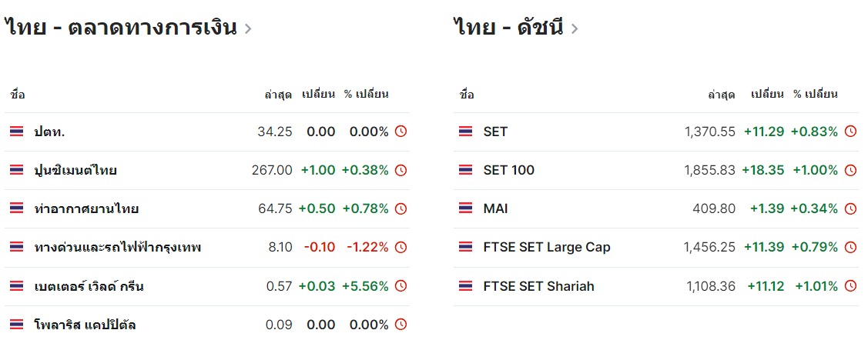Select the SET 100 index name
The height and width of the screenshot is (340, 868).
tap(508, 170)
